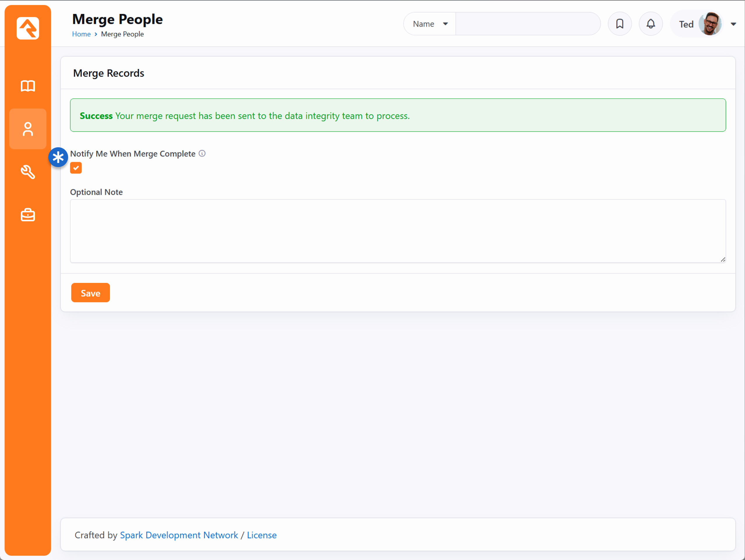Click the blue asterisk badge
Viewport: 745px width, 560px height.
(58, 157)
